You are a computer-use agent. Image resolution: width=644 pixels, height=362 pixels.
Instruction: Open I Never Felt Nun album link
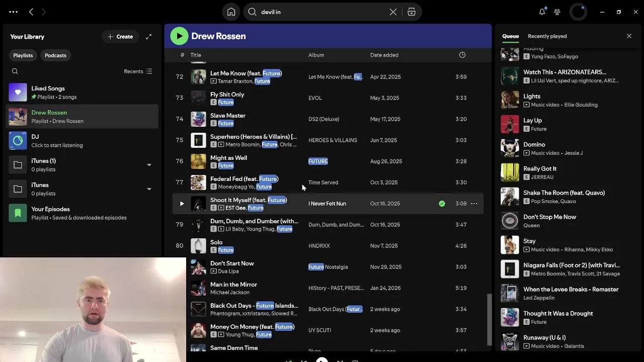(x=327, y=204)
